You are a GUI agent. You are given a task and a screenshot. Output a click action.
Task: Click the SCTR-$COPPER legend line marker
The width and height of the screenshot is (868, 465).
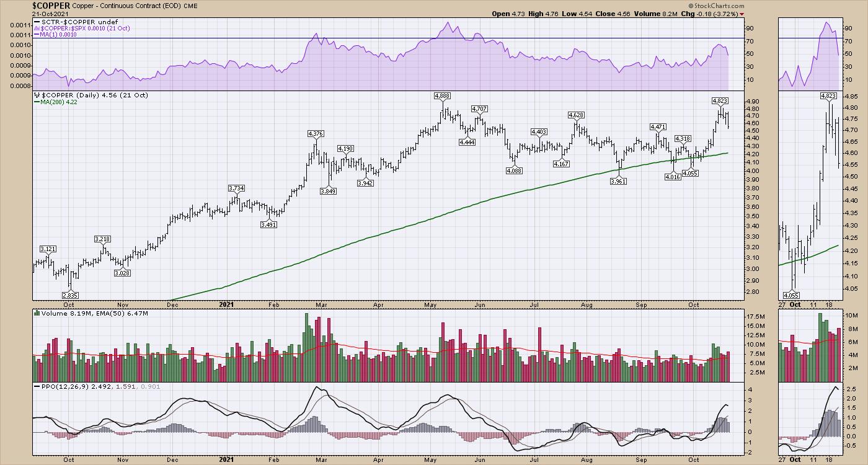click(x=37, y=22)
